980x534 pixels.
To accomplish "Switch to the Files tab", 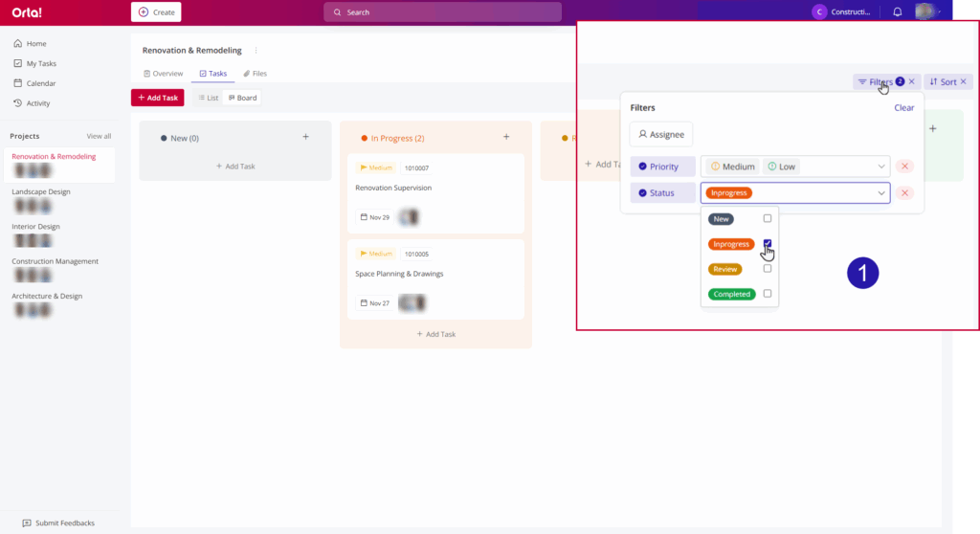I will [x=256, y=74].
